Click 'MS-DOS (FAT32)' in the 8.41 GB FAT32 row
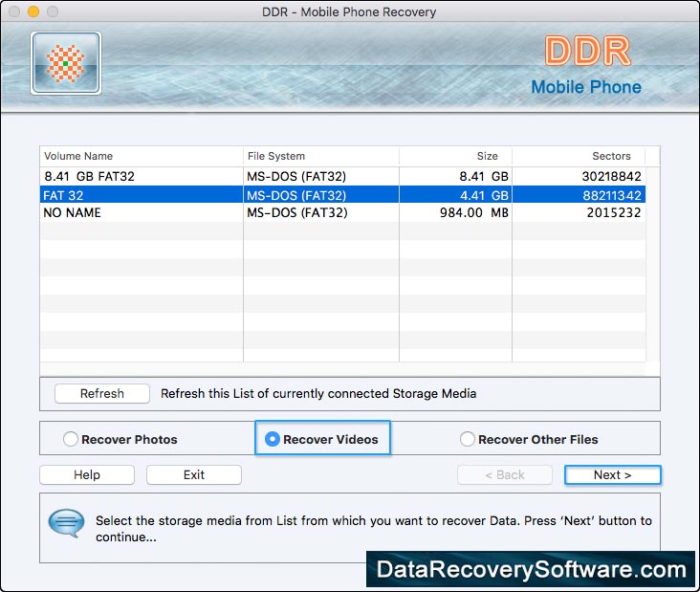700x592 pixels. tap(296, 176)
